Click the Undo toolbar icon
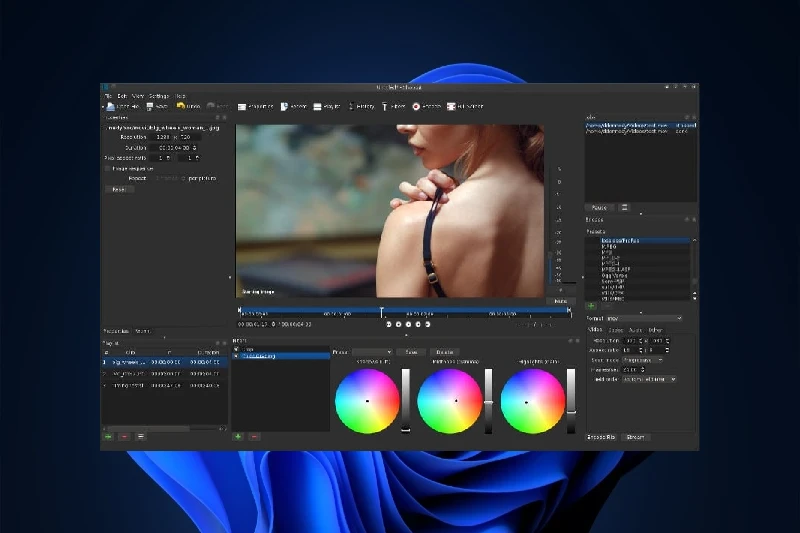The image size is (800, 533). point(181,106)
